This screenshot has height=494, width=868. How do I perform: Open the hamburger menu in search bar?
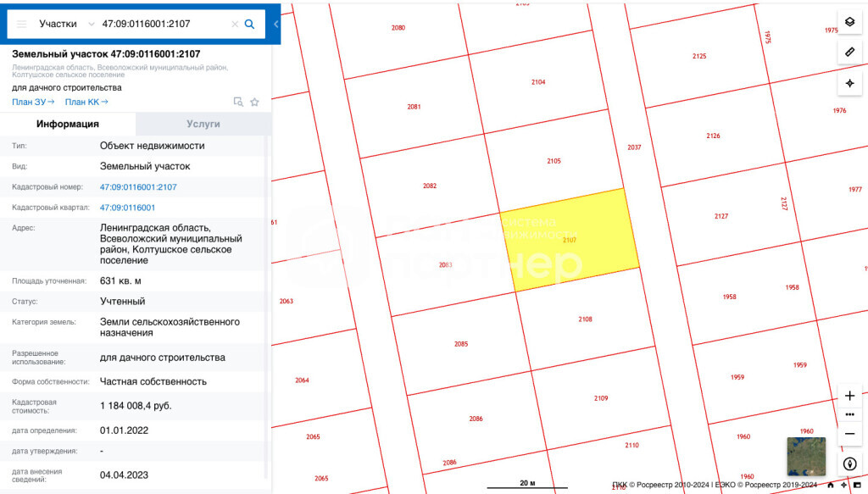[x=22, y=25]
